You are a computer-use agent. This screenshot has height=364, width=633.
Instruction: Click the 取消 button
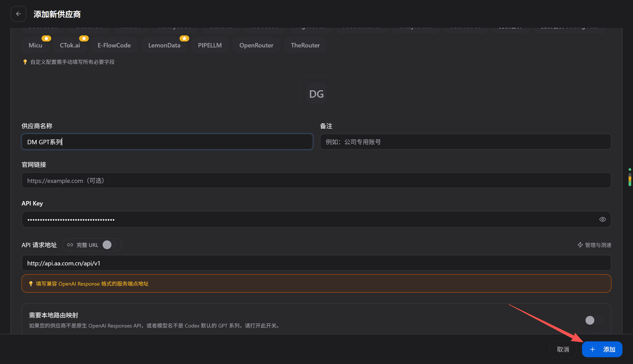(x=563, y=349)
